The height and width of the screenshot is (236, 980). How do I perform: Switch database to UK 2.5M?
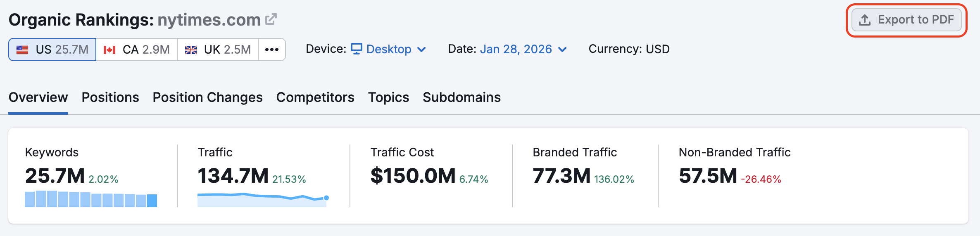[x=218, y=50]
